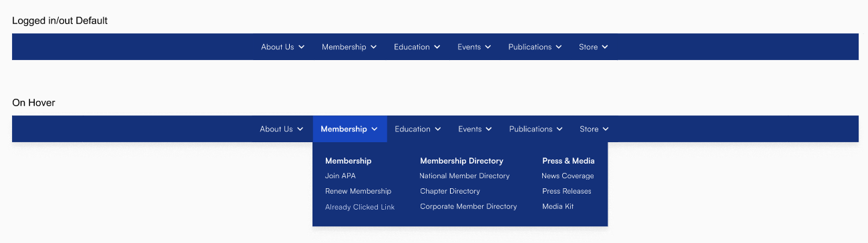Open About Us in hover-state navbar
The height and width of the screenshot is (243, 868).
[282, 129]
